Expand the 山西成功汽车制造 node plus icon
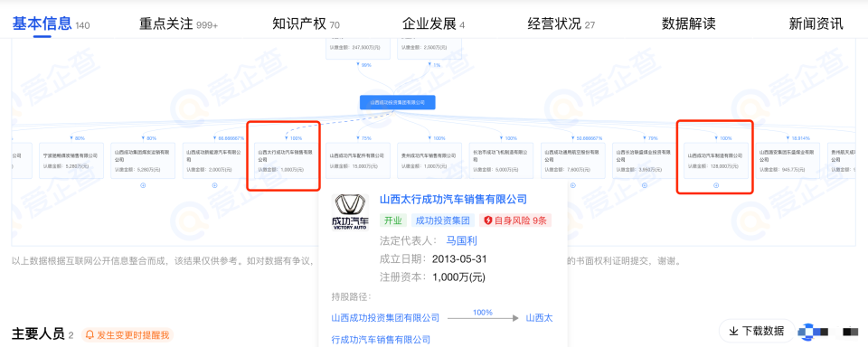 [716, 185]
